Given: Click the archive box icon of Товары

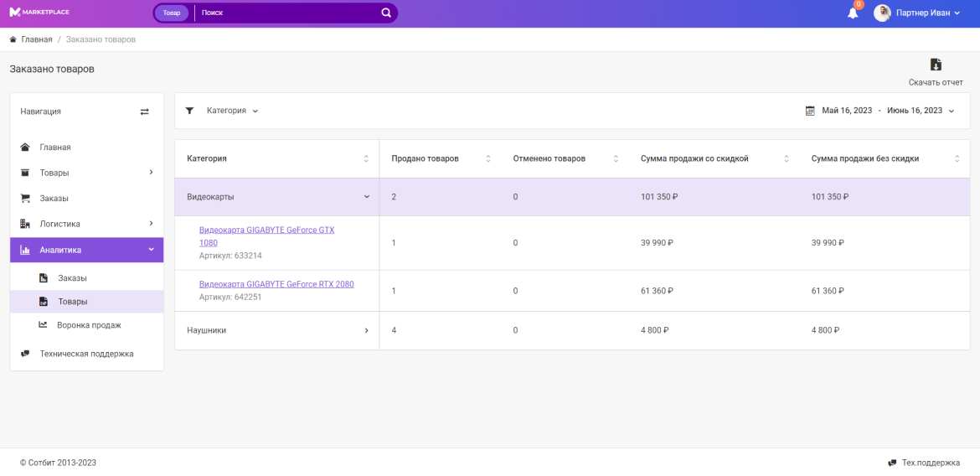Looking at the screenshot, I should (x=25, y=173).
